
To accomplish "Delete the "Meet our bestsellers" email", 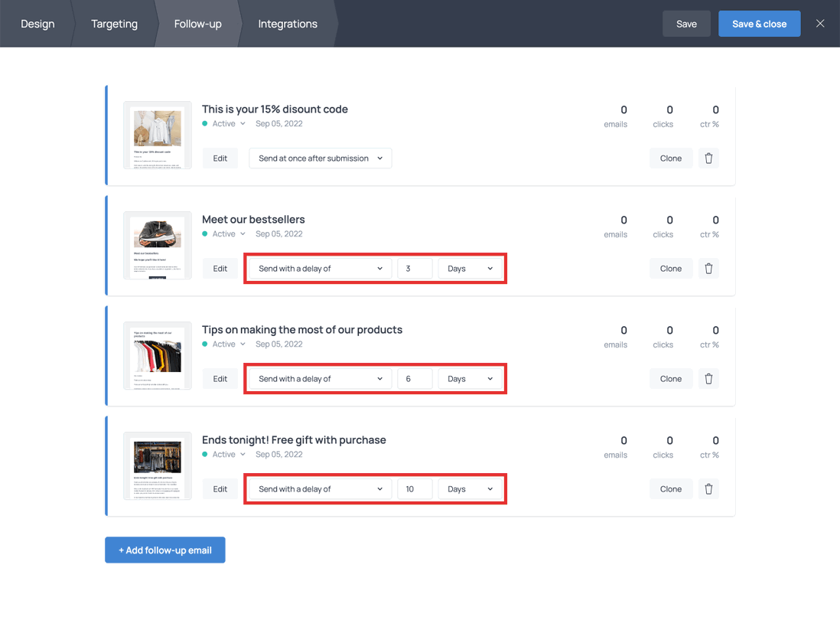I will [708, 268].
